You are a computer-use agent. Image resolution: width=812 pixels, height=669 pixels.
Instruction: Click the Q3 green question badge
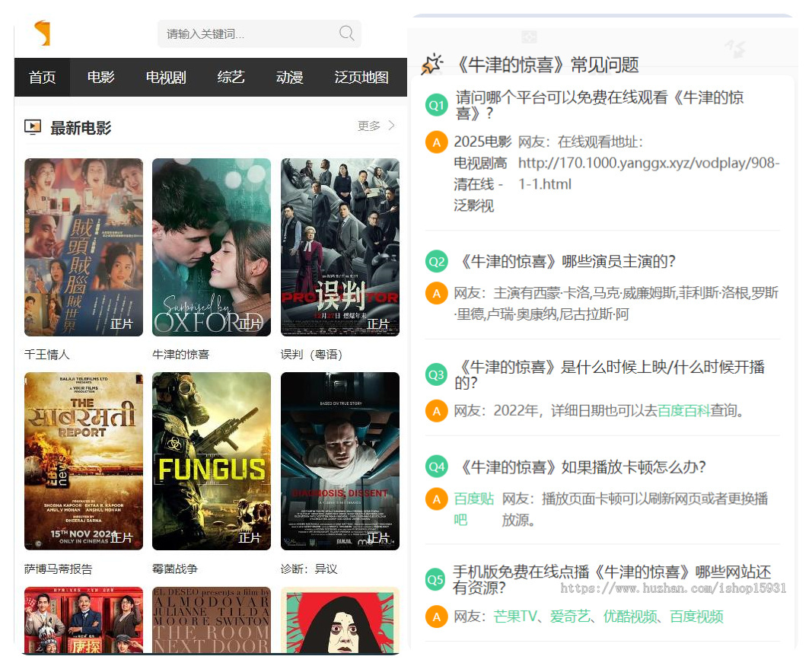pyautogui.click(x=436, y=374)
